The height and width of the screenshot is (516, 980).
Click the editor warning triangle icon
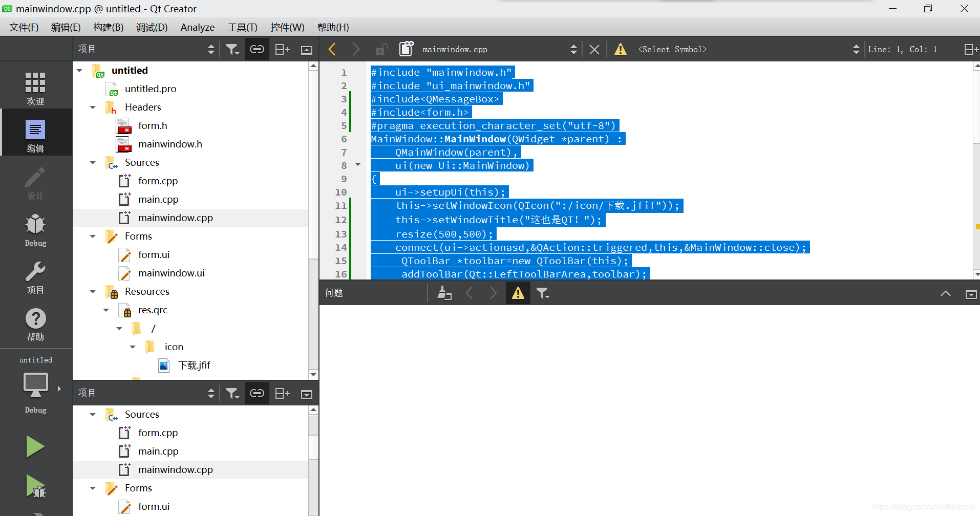point(620,49)
